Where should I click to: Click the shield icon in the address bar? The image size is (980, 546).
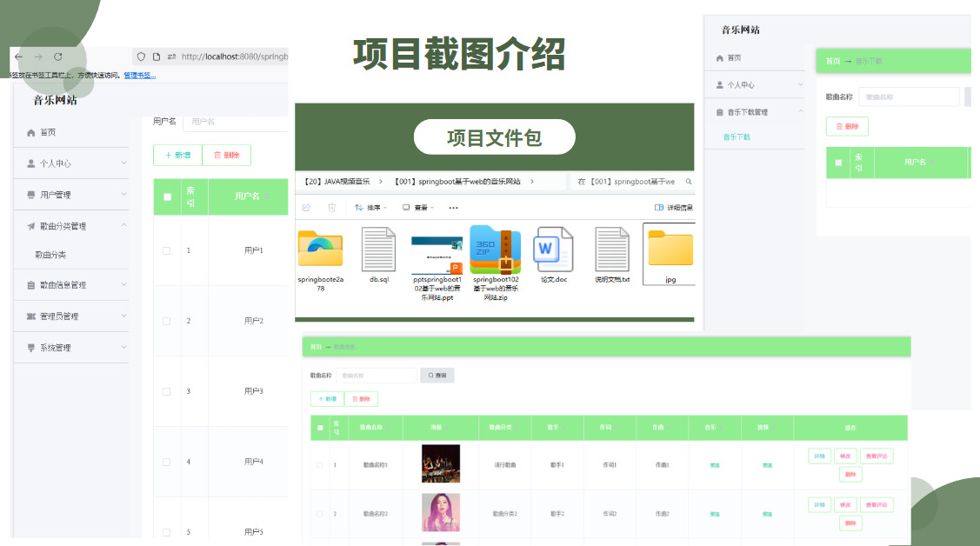(141, 57)
